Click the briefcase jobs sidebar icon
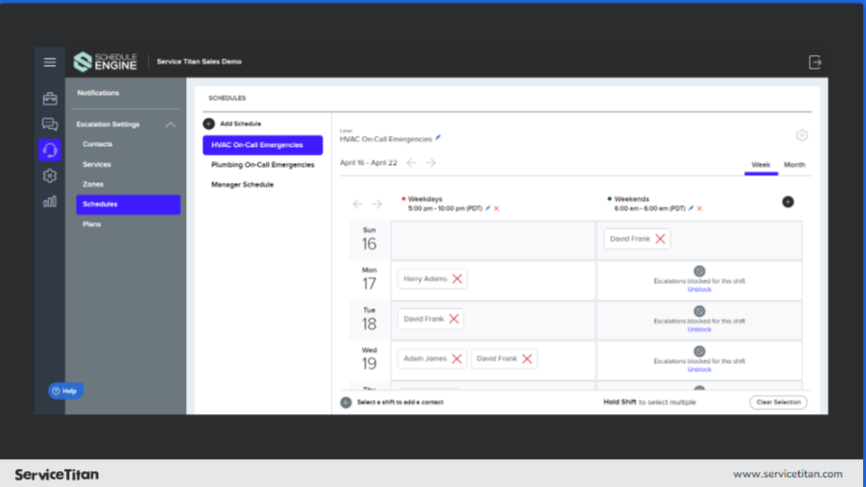The image size is (866, 487). tap(50, 98)
